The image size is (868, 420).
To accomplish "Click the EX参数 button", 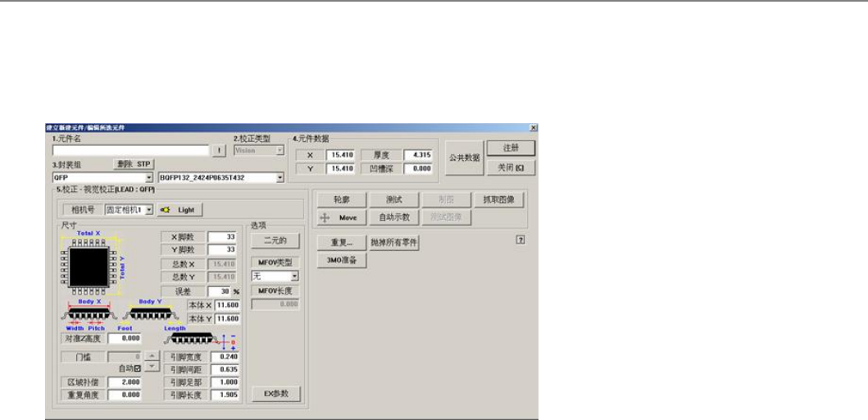I will (x=276, y=394).
